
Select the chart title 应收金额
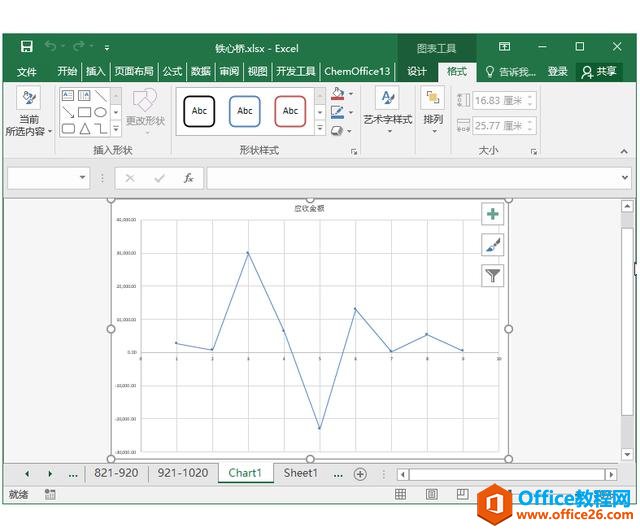click(x=309, y=208)
